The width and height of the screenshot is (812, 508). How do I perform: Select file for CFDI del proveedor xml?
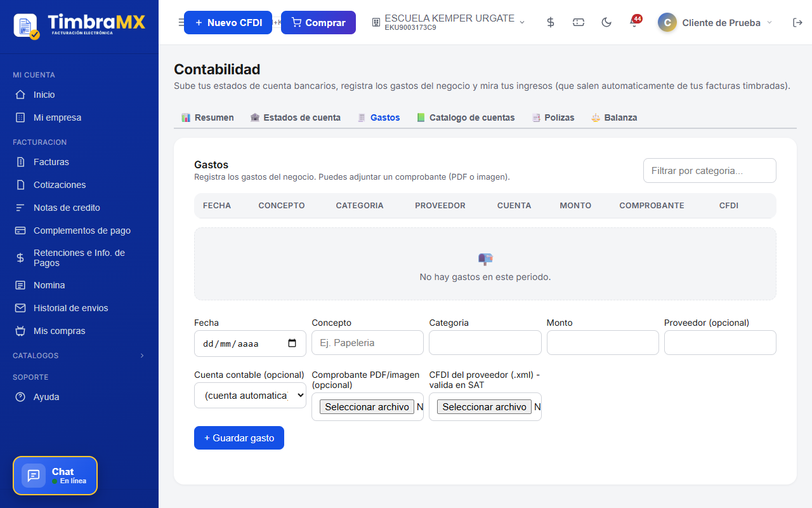pyautogui.click(x=485, y=407)
